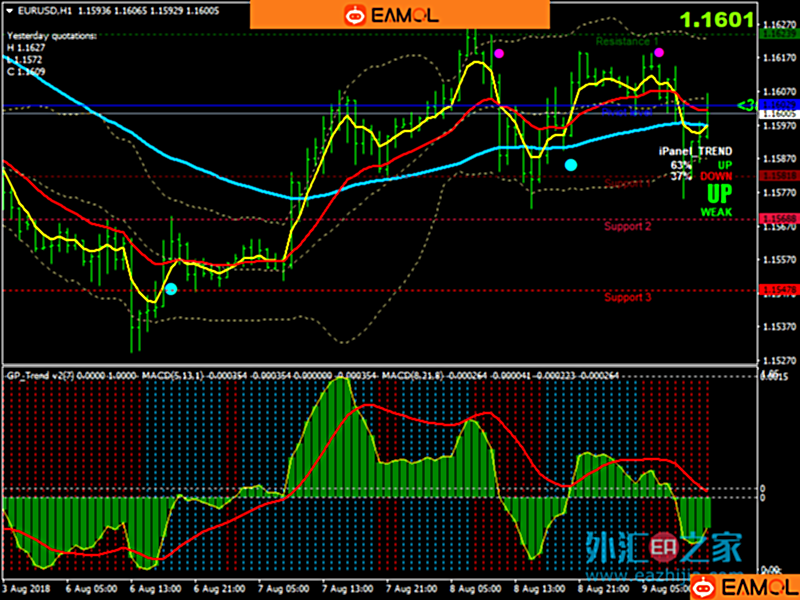Click the 63% value in trend panel

click(x=681, y=165)
